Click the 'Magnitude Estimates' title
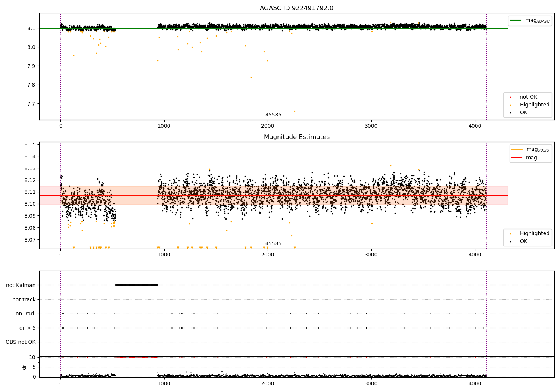Image resolution: width=560 pixels, height=392 pixels. [296, 137]
